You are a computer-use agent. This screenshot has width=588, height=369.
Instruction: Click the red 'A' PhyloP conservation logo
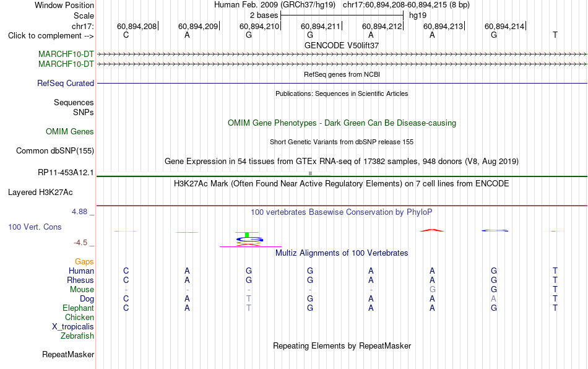pos(432,230)
